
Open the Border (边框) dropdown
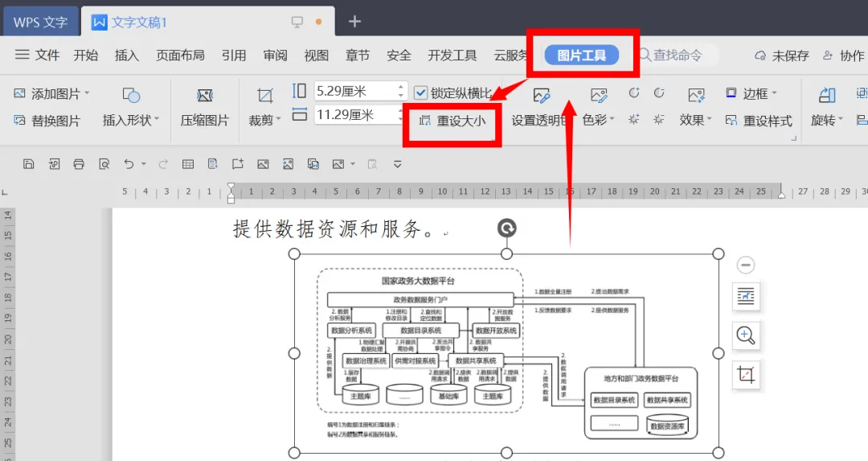pos(774,93)
